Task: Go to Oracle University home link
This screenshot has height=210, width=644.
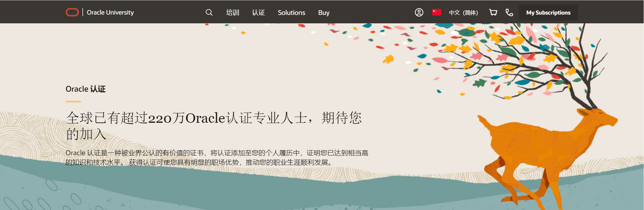Action: (x=110, y=13)
